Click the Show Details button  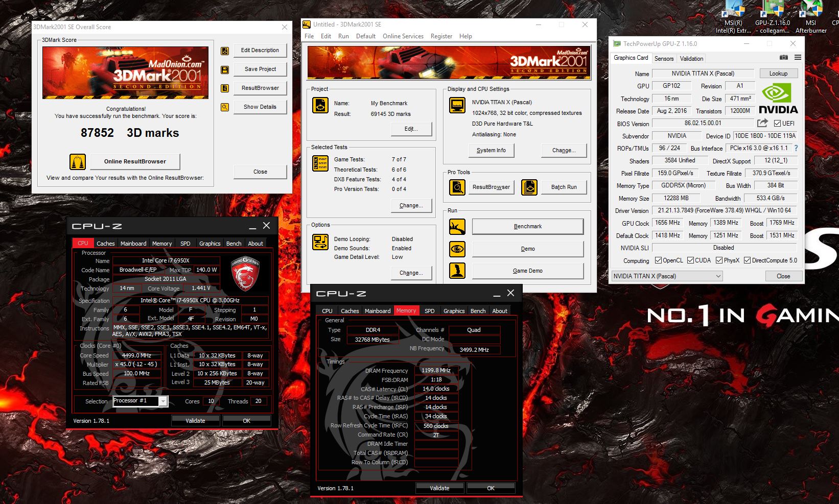click(260, 107)
